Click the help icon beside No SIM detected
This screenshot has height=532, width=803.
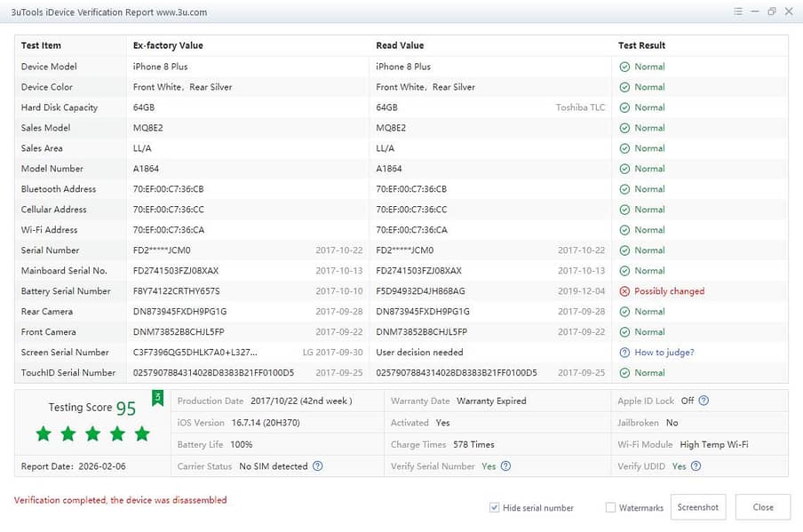tap(317, 466)
